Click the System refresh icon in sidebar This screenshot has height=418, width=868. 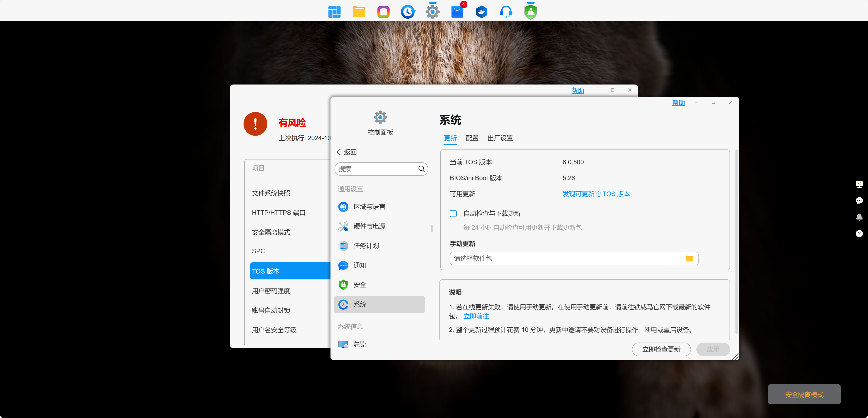343,304
